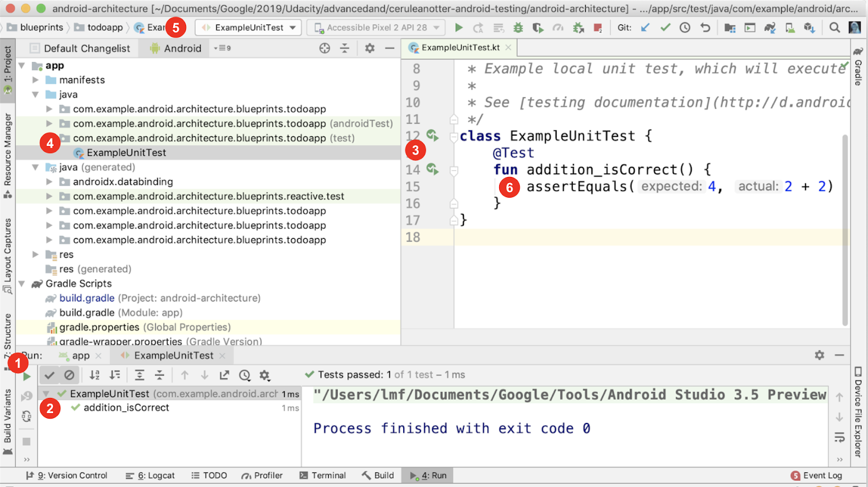Viewport: 868px width, 487px height.
Task: Open the Accessible Pixel 2 API 28 device dropdown
Action: click(x=376, y=28)
